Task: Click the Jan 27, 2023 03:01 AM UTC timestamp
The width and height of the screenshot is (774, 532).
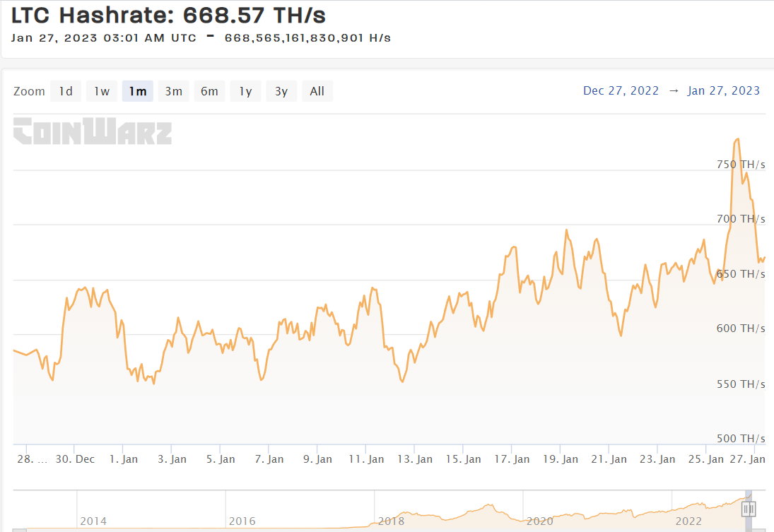Action: point(104,38)
